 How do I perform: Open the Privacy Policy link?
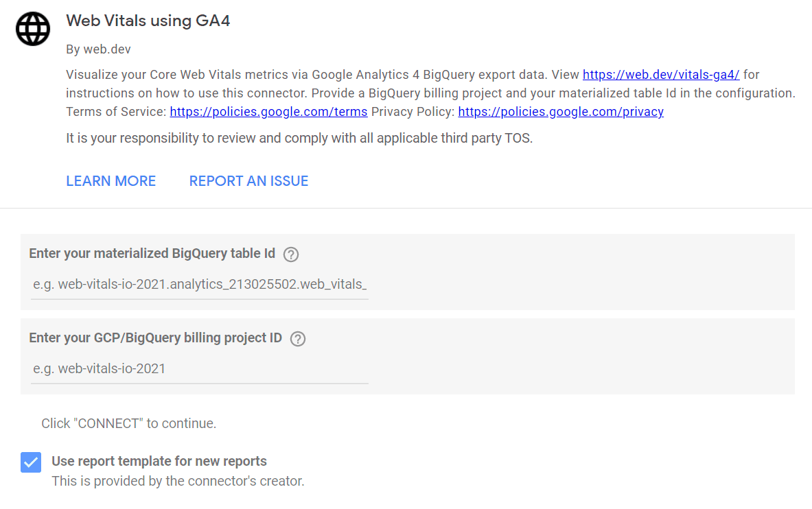pyautogui.click(x=560, y=111)
